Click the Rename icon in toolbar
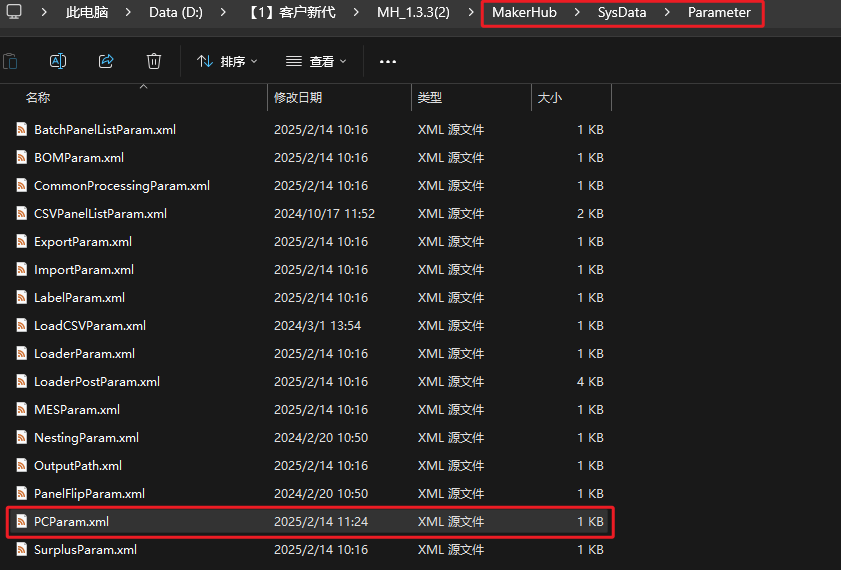 [58, 61]
